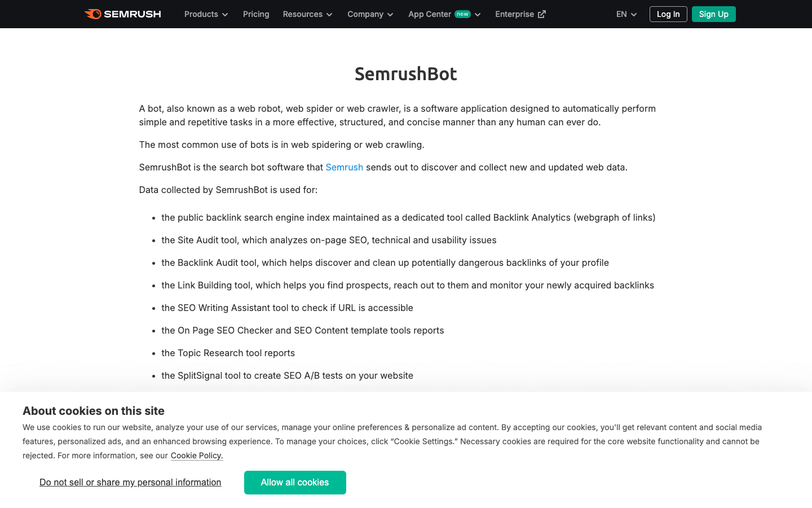This screenshot has height=508, width=812.
Task: Accept with Allow all cookies button
Action: (295, 483)
